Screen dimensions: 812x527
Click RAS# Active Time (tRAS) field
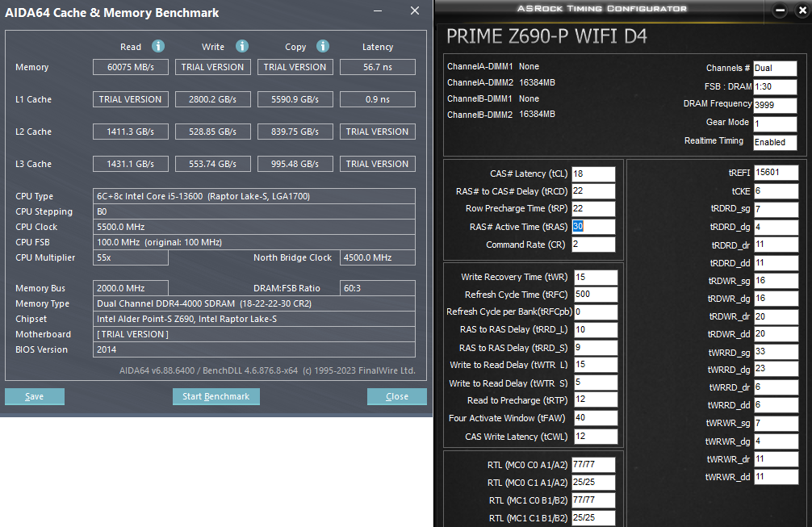593,227
